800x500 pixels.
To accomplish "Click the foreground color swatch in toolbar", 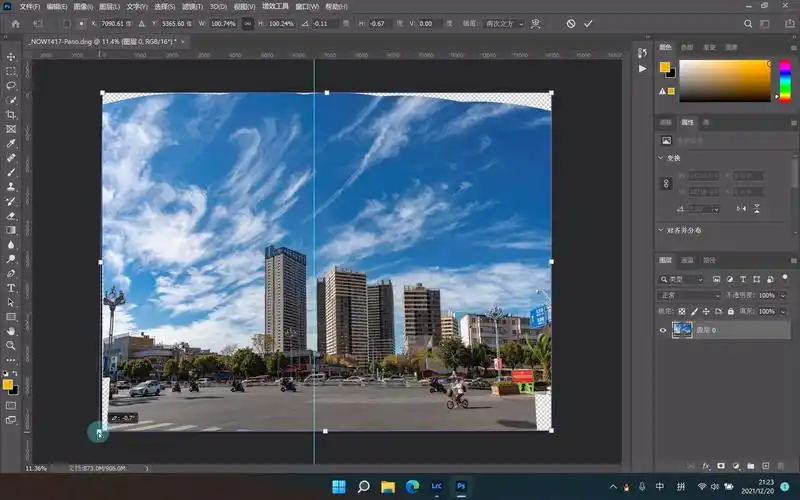I will point(7,384).
